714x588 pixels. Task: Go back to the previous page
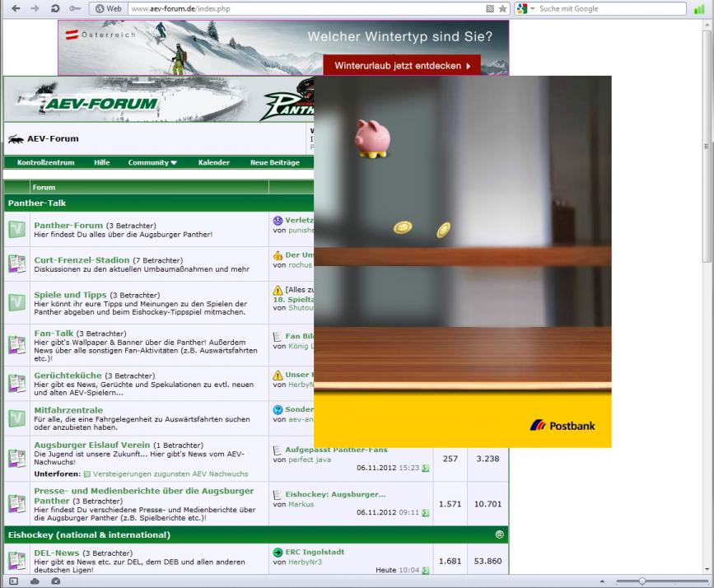tap(16, 8)
